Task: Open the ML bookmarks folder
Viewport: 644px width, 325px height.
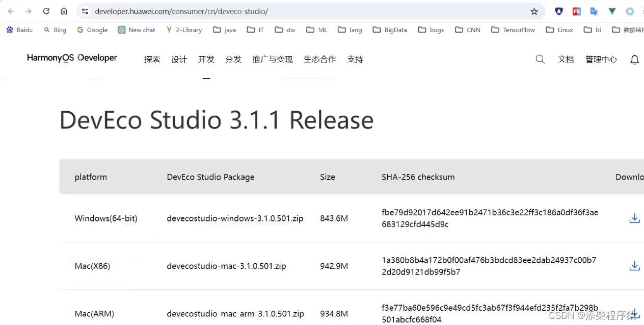Action: point(317,30)
